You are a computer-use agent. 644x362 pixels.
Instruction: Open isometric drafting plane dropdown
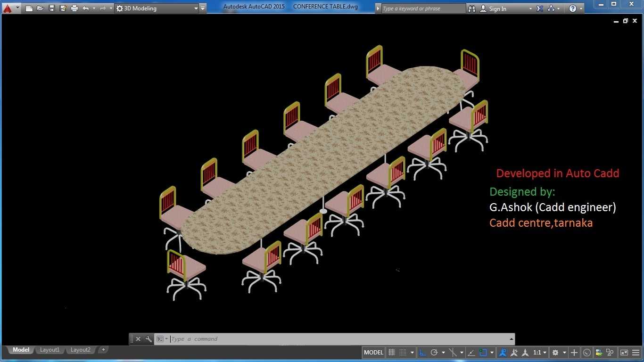tap(462, 353)
